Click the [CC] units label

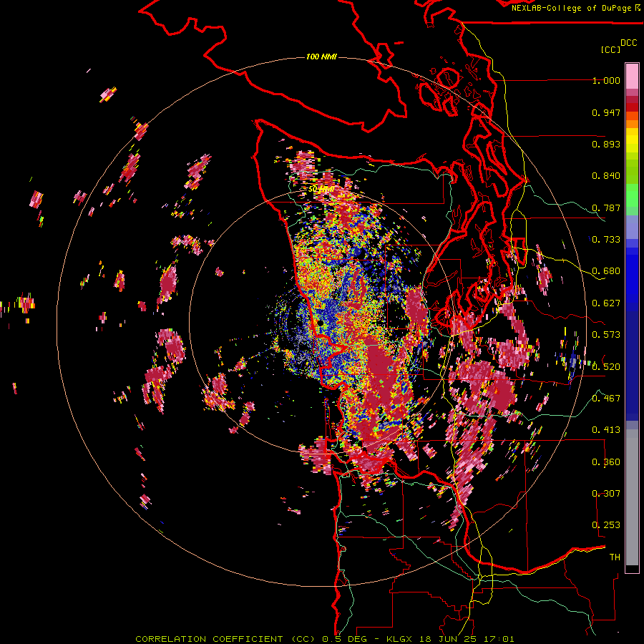611,49
